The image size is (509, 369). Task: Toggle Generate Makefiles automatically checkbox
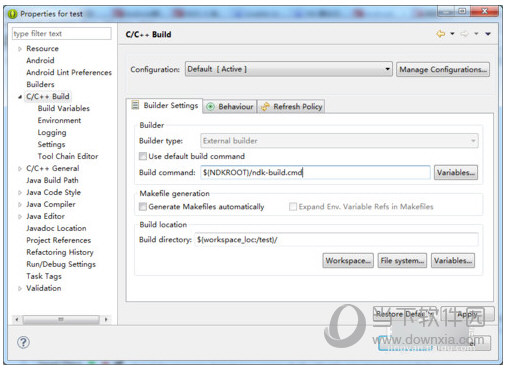click(x=143, y=207)
